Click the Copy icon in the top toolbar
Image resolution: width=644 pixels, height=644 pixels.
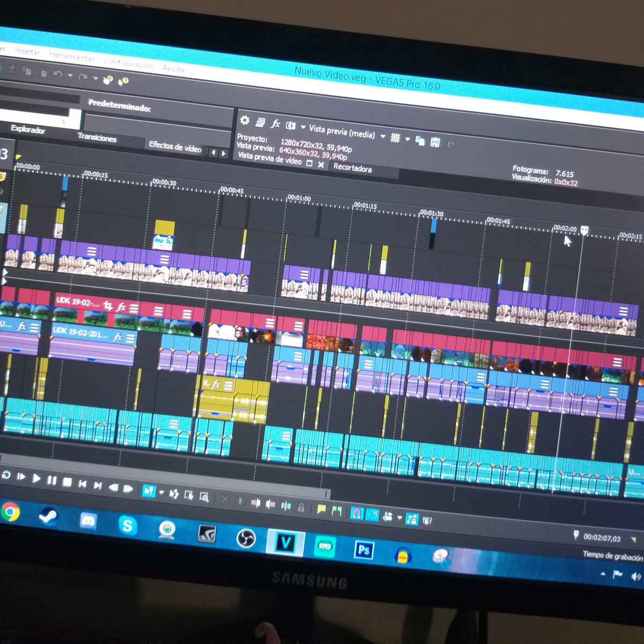(27, 70)
